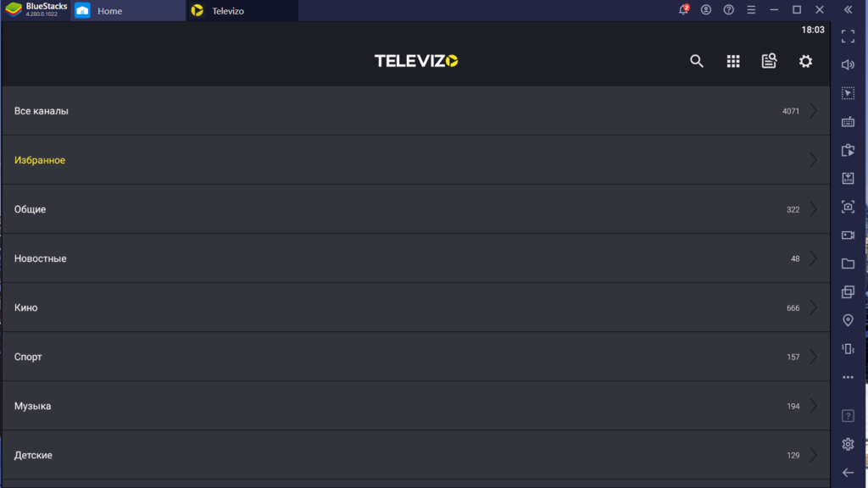Screen dimensions: 868x488
Task: Toggle BlueStacks fullscreen mode icon
Action: 848,36
